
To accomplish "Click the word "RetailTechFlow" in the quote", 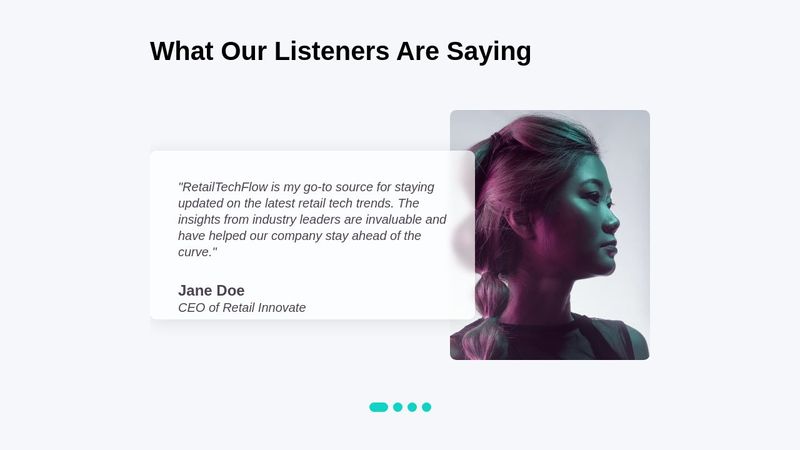I will pyautogui.click(x=225, y=187).
